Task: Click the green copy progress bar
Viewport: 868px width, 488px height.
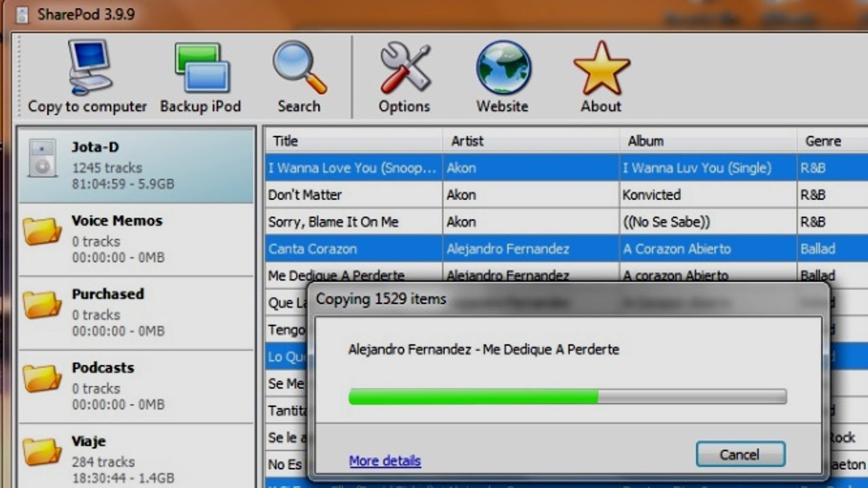Action: [x=568, y=396]
